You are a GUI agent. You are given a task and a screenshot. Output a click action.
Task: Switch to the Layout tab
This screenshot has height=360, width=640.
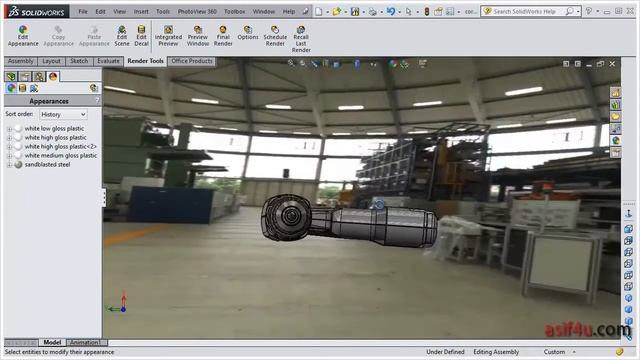[x=51, y=61]
